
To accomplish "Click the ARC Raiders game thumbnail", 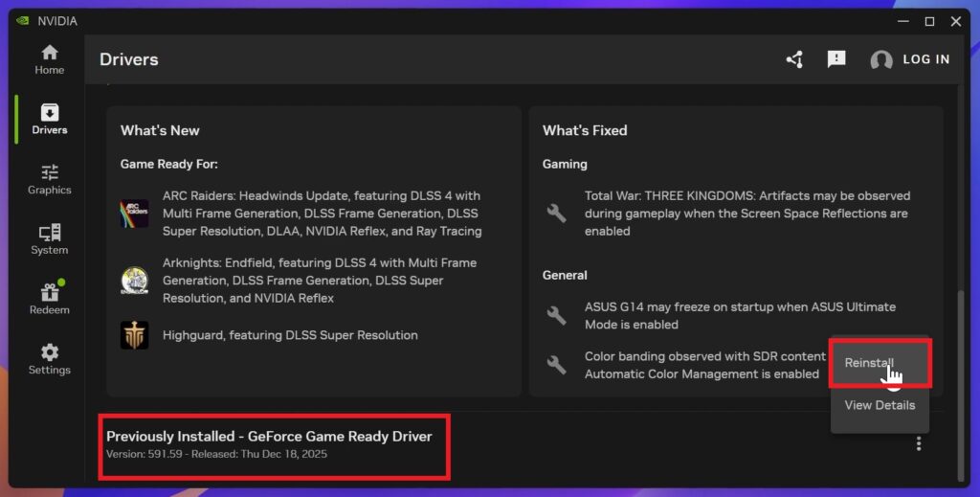I will (x=134, y=214).
